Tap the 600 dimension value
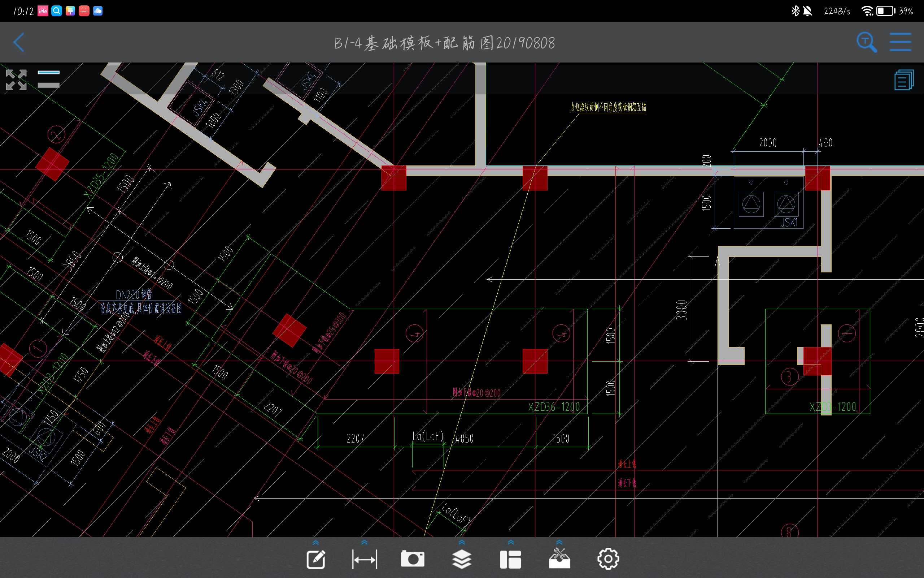Image resolution: width=924 pixels, height=578 pixels. click(99, 428)
